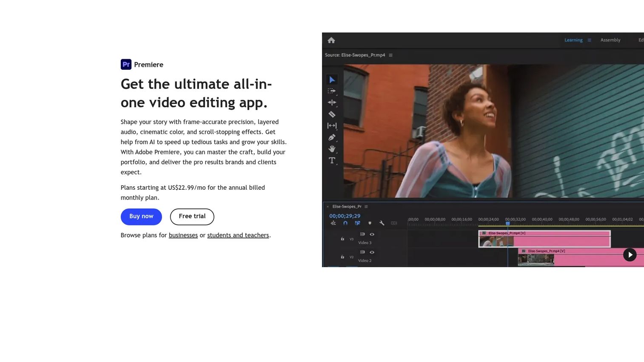Viewport: 644px width, 362px height.
Task: Click the blue playhead on the timeline ruler
Action: tap(507, 223)
